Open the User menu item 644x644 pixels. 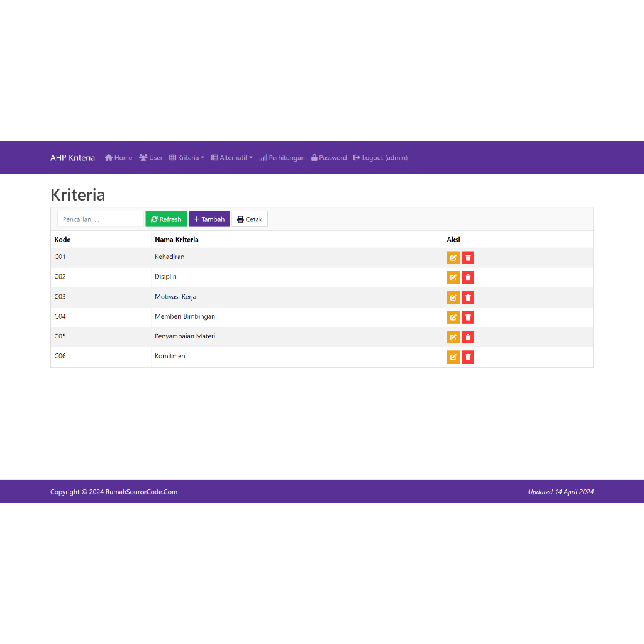151,158
